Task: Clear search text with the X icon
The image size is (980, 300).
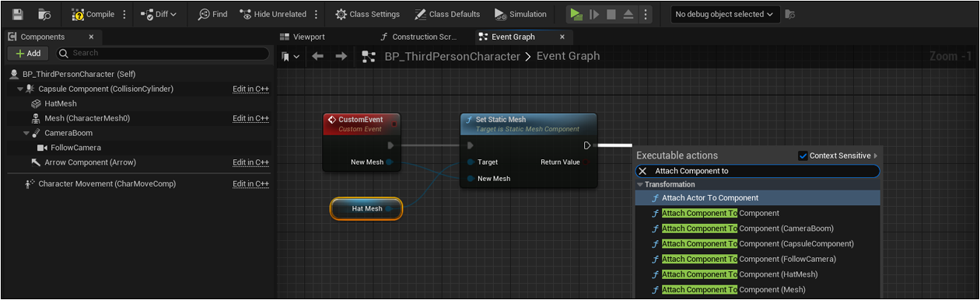Action: pyautogui.click(x=642, y=171)
